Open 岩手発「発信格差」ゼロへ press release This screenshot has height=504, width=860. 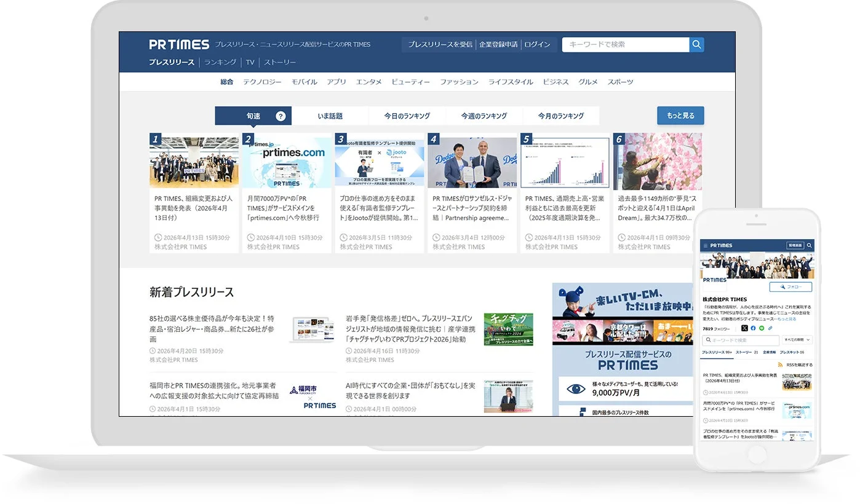point(410,329)
